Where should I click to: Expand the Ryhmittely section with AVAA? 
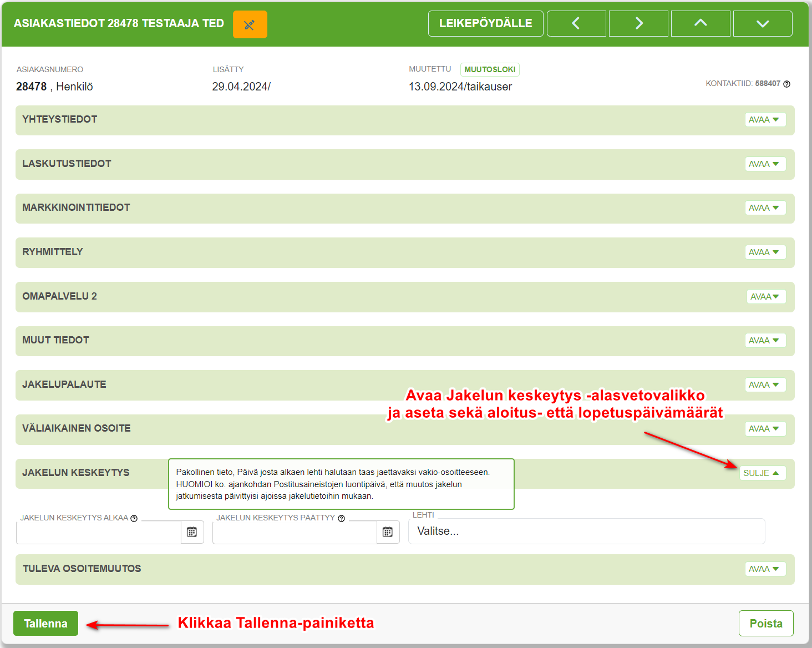coord(765,252)
